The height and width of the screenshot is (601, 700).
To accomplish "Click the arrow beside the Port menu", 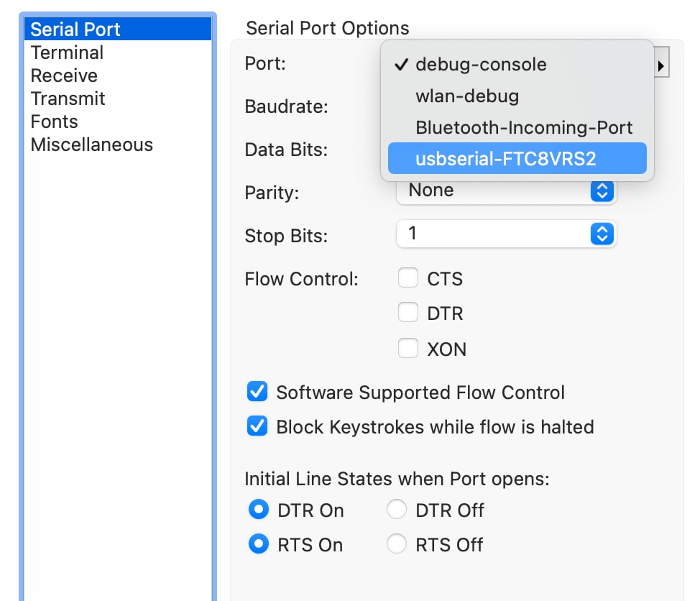I will click(661, 66).
